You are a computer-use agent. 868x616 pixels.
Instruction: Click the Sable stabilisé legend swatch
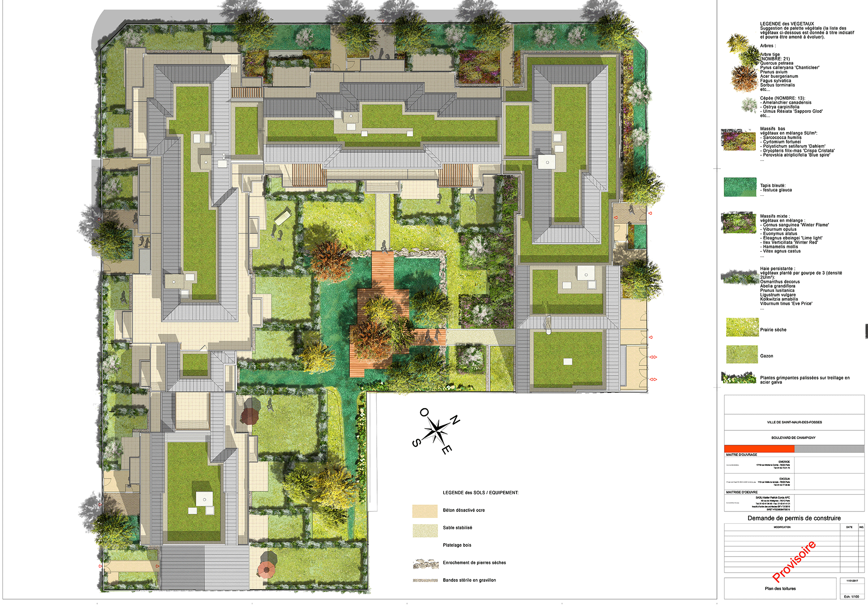[x=424, y=530]
